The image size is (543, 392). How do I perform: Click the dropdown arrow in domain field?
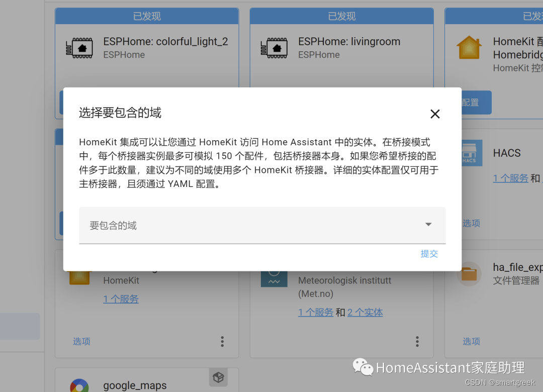tap(428, 225)
